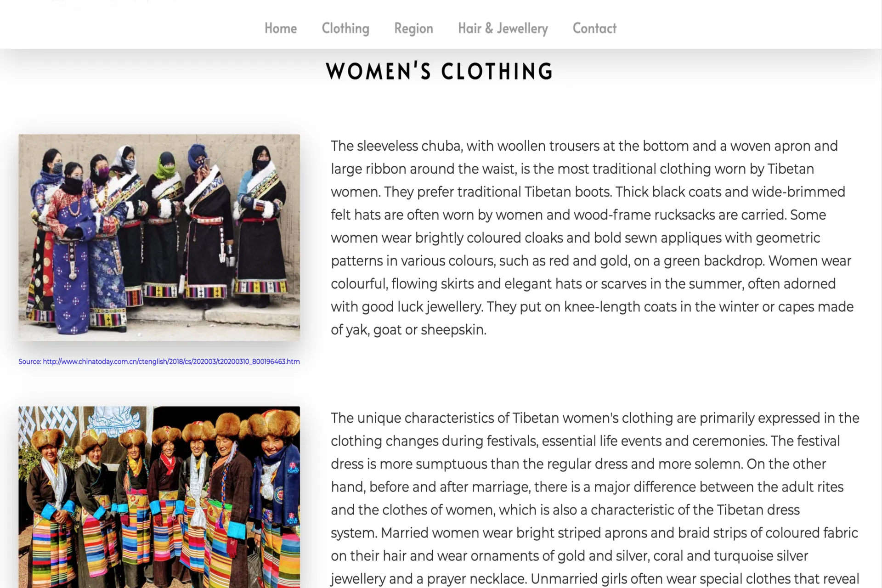Viewport: 882px width, 588px height.
Task: Select Region in the navigation bar
Action: click(x=413, y=28)
